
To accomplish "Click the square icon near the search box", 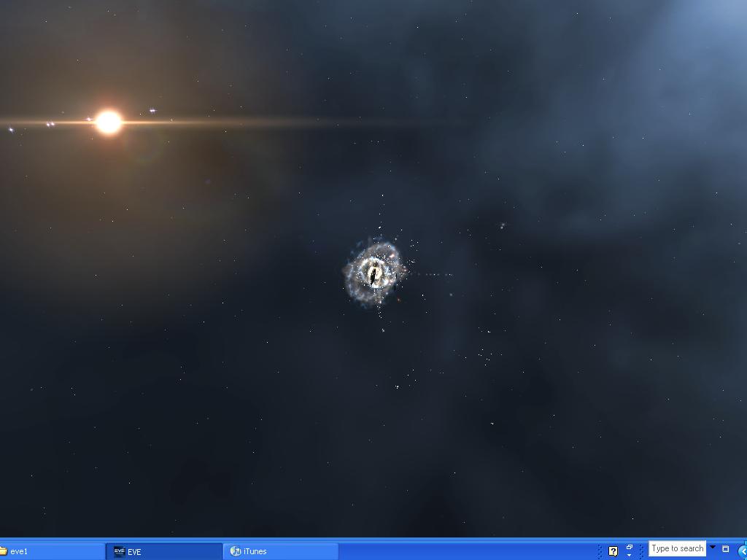I will 726,548.
